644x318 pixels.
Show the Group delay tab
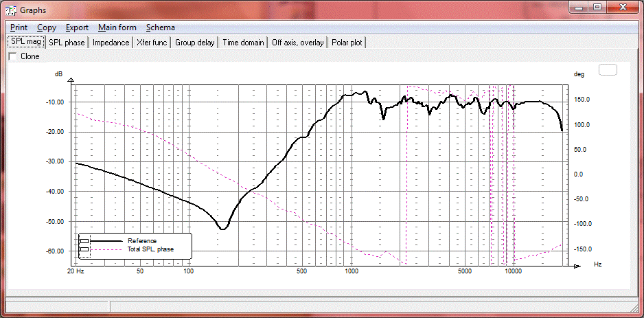(195, 43)
